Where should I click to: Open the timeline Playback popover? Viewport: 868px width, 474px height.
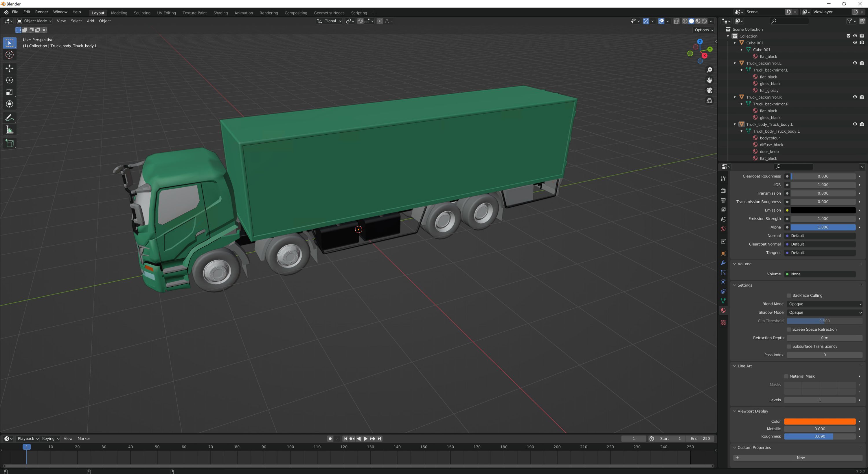pyautogui.click(x=28, y=439)
